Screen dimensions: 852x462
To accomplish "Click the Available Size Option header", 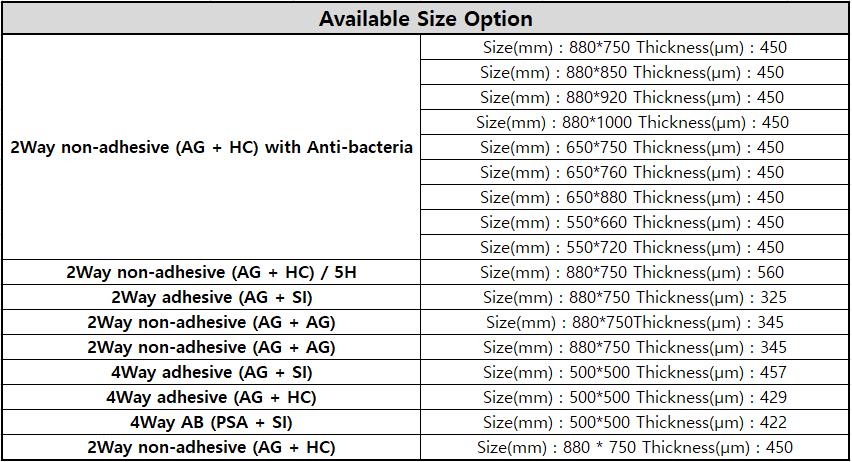I will point(425,19).
